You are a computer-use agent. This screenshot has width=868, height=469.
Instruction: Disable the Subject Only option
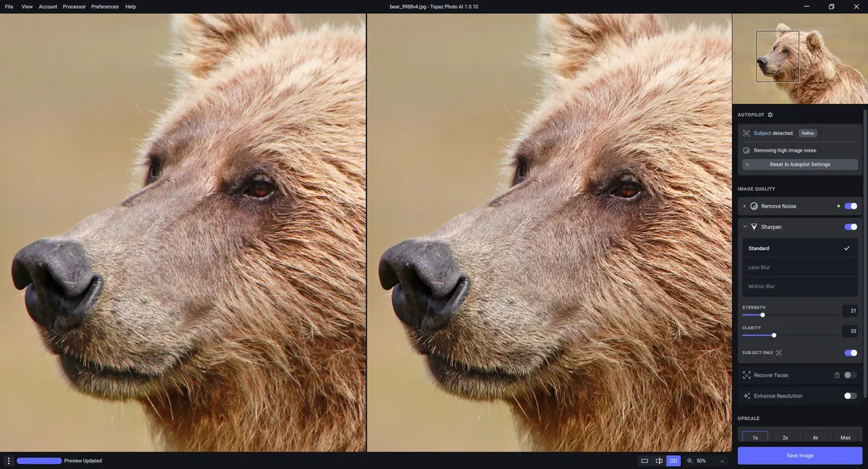[851, 353]
